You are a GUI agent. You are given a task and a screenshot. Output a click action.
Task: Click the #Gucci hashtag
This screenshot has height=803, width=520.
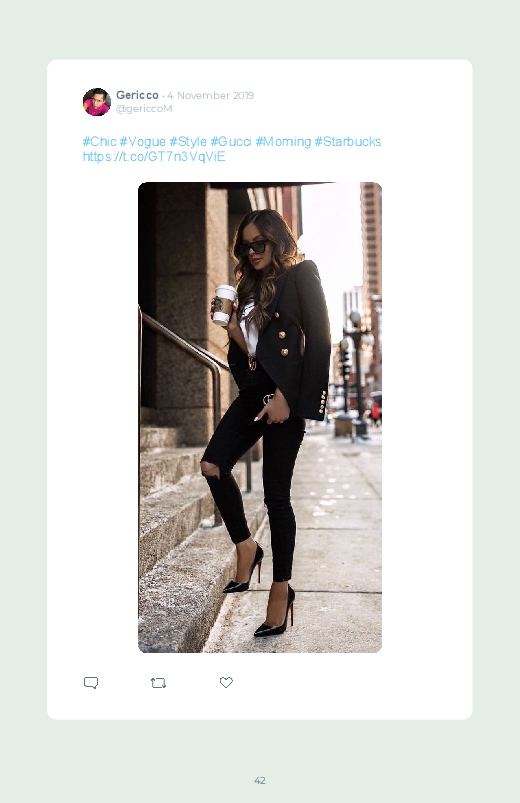pos(231,141)
